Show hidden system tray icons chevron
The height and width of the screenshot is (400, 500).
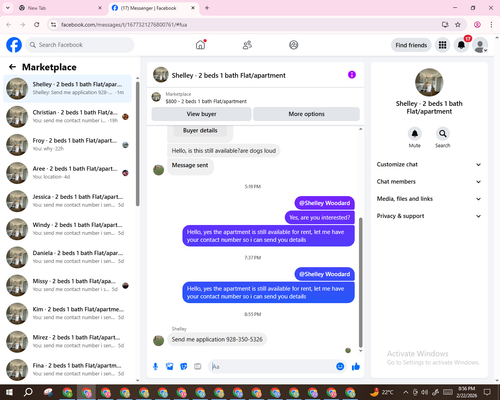406,392
